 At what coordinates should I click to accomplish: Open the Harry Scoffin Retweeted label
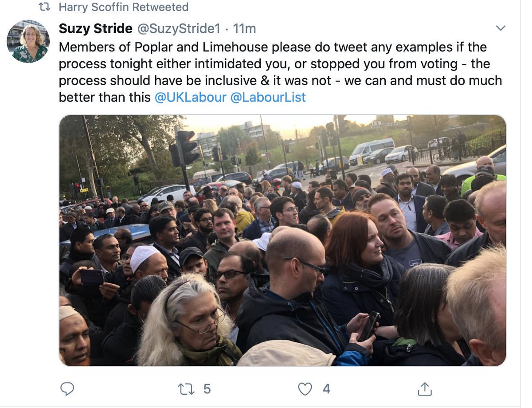[124, 7]
